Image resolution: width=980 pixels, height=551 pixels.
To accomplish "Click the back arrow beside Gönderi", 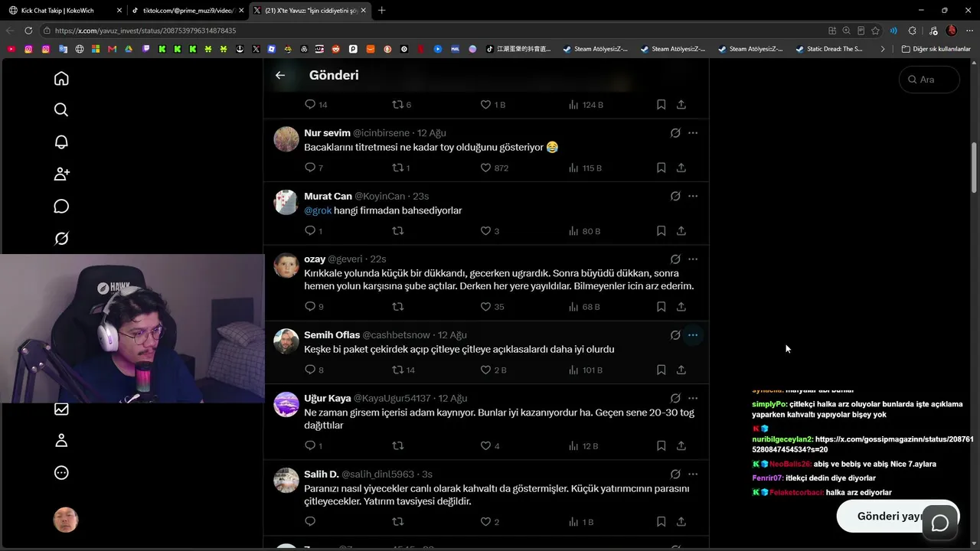I will point(280,75).
